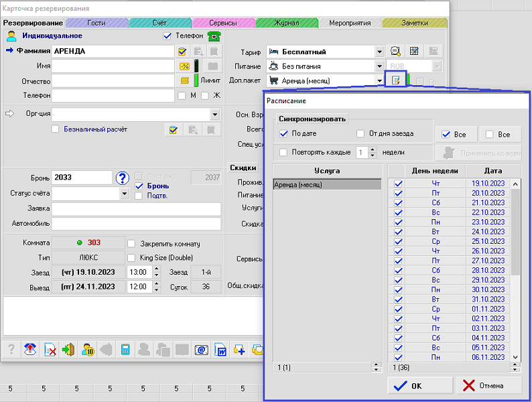This screenshot has width=532, height=402.
Task: Switch to the Гости tab
Action: coord(96,23)
